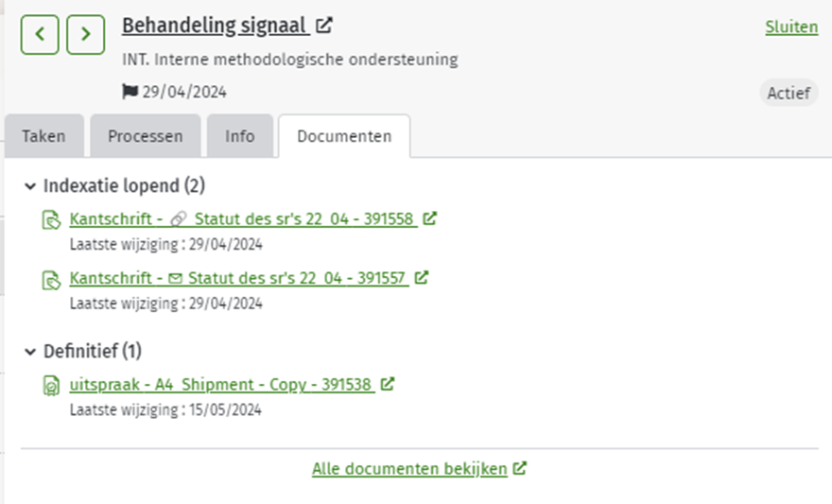Collapse the Indexatie lopend section

point(30,186)
